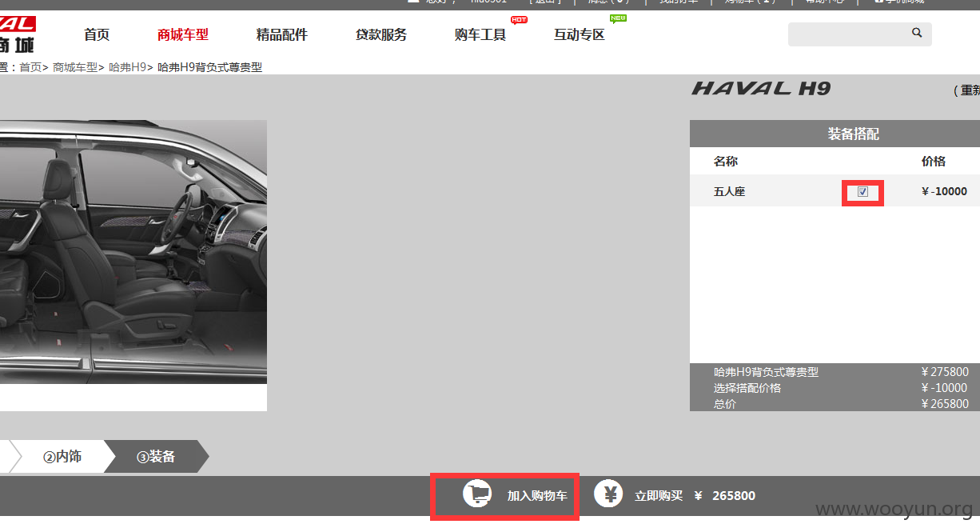Click the 五人座 option name
This screenshot has width=980, height=532.
pos(729,192)
